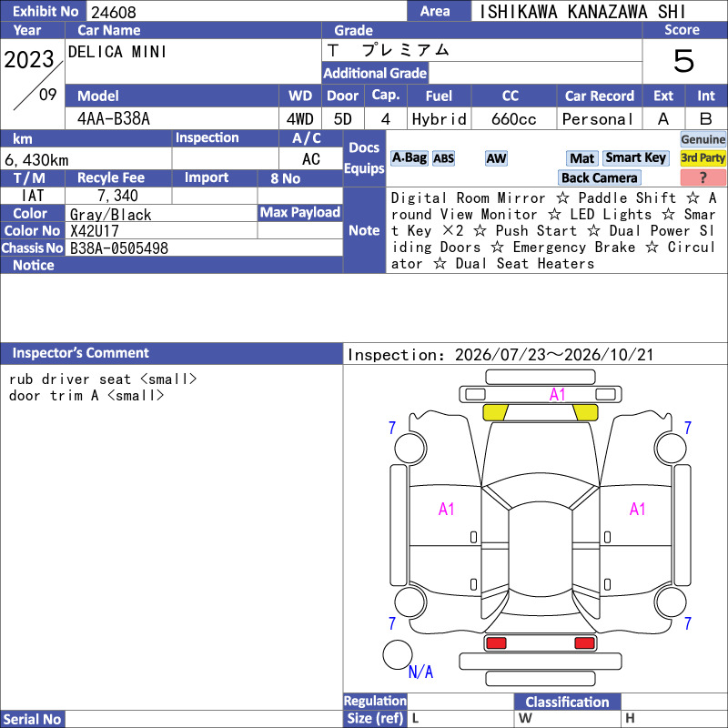Screen dimensions: 728x728
Task: Click the A-Bag equipment badge
Action: [409, 158]
